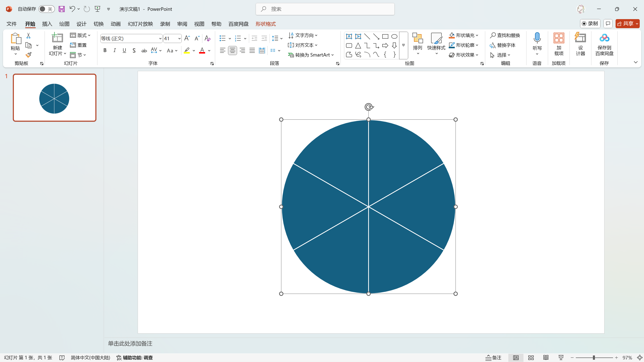Switch to the Slide Show tab
Image resolution: width=644 pixels, height=362 pixels.
140,24
